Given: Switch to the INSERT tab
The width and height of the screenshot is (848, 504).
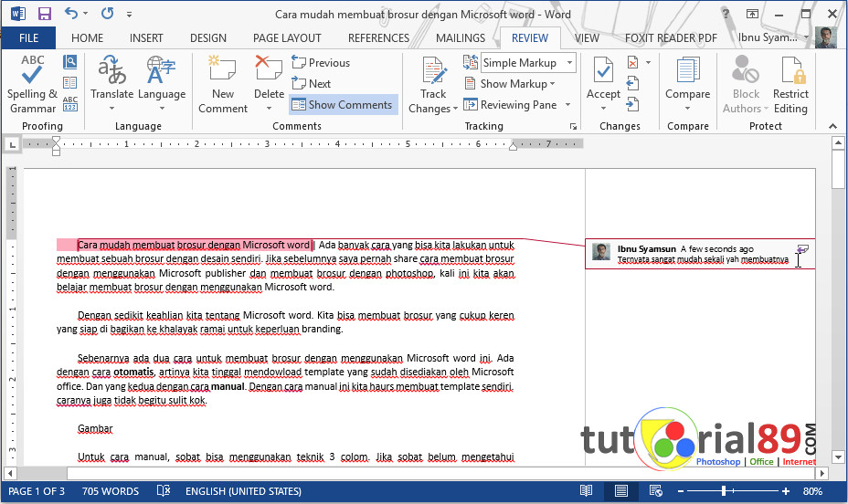Looking at the screenshot, I should pos(146,37).
